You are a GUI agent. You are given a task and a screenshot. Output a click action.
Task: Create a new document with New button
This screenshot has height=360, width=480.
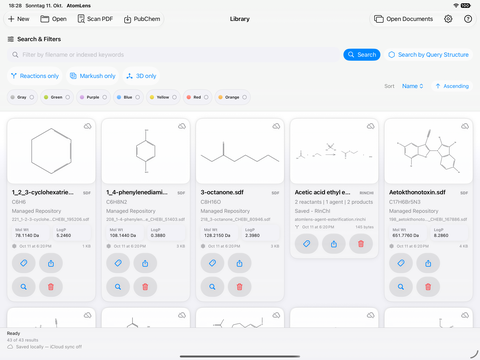tap(19, 19)
